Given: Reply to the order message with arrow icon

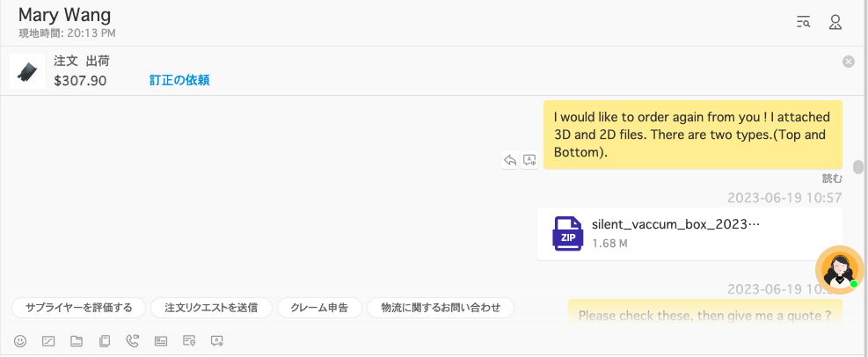Looking at the screenshot, I should 510,161.
